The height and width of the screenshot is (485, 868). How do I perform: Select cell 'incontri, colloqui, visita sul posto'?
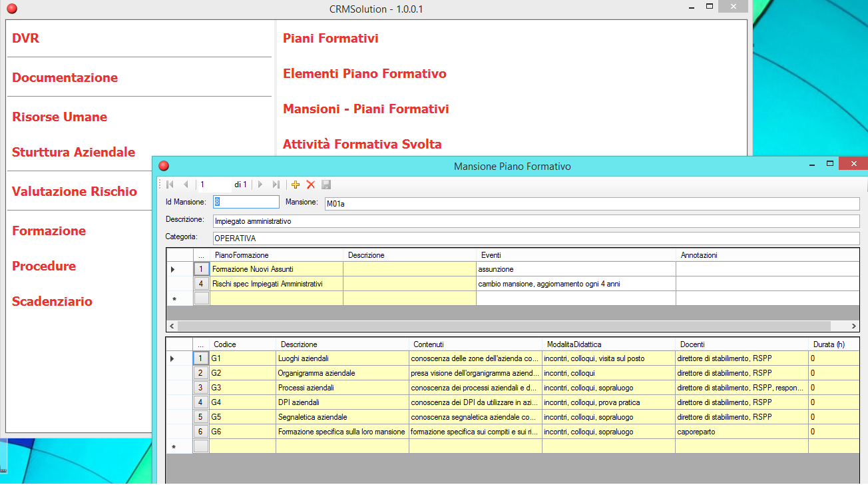tap(608, 358)
